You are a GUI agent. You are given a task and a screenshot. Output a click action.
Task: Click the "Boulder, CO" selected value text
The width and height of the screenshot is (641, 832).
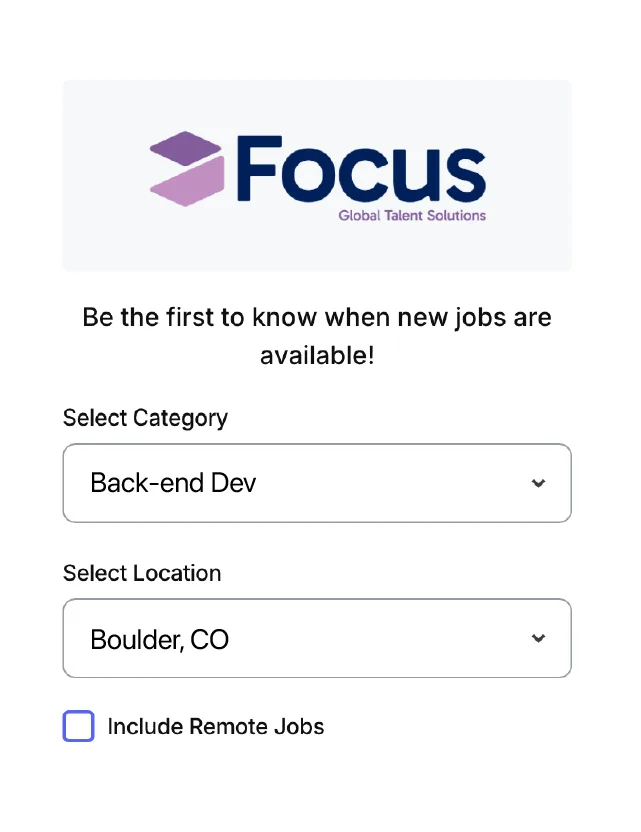[x=159, y=639]
